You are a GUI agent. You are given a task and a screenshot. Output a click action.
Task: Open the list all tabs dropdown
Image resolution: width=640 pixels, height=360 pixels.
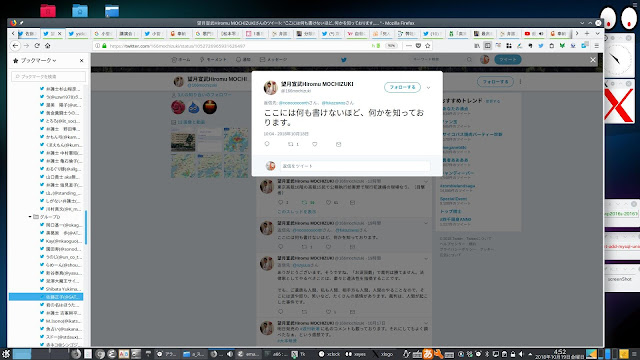coord(597,33)
